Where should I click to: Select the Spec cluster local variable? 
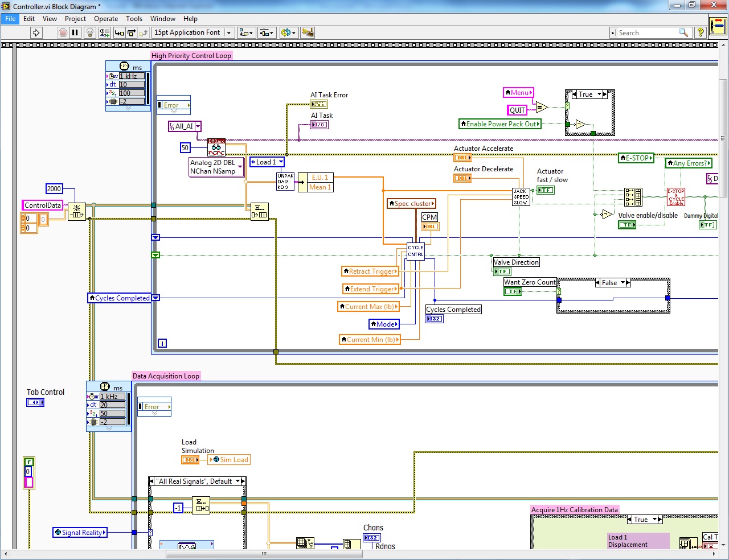[x=412, y=203]
